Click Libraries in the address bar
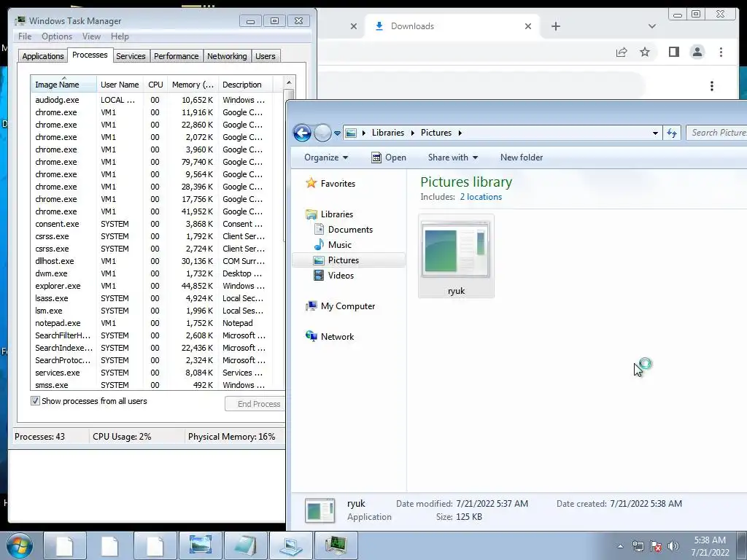 (388, 133)
